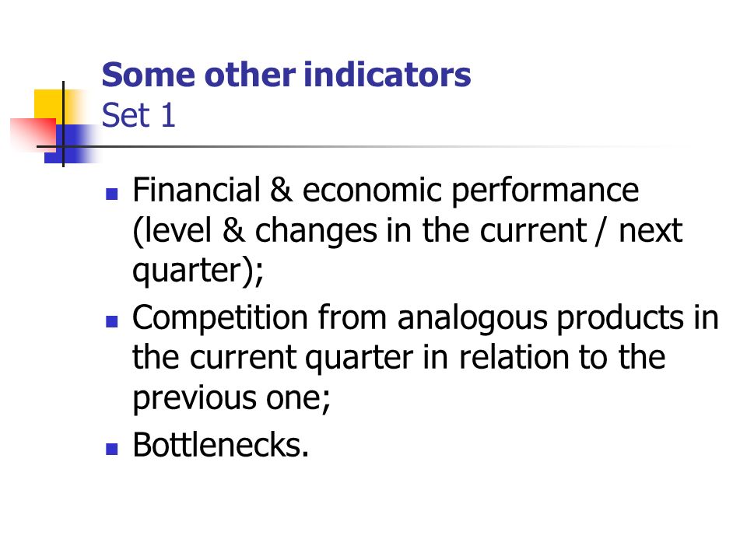Click the word 'Competition' in second bullet

pyautogui.click(x=220, y=317)
